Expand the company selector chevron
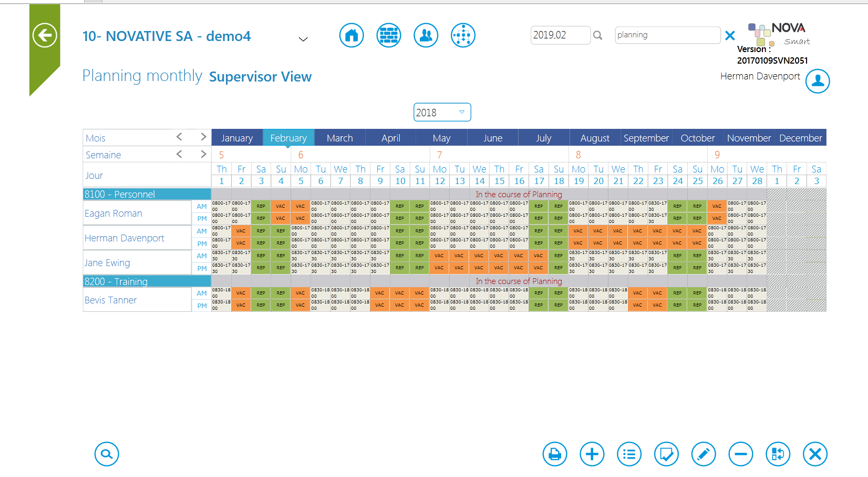 [303, 39]
